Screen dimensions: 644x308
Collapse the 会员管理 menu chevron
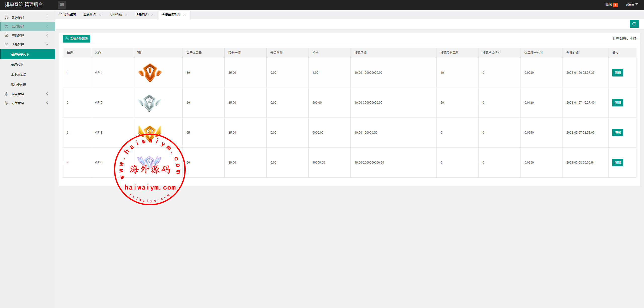(47, 44)
